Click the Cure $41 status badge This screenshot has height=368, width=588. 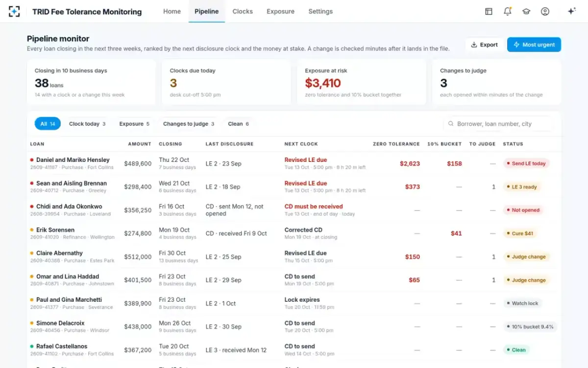point(520,234)
